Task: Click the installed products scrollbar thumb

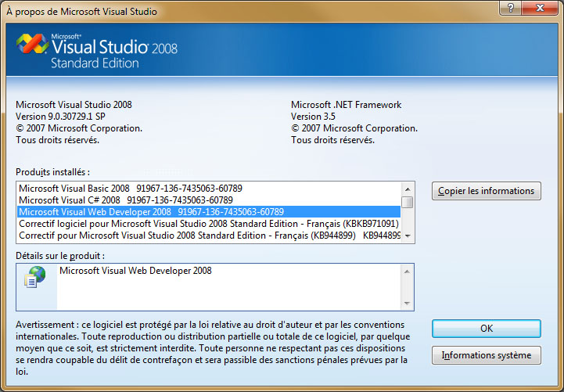Action: click(x=408, y=202)
